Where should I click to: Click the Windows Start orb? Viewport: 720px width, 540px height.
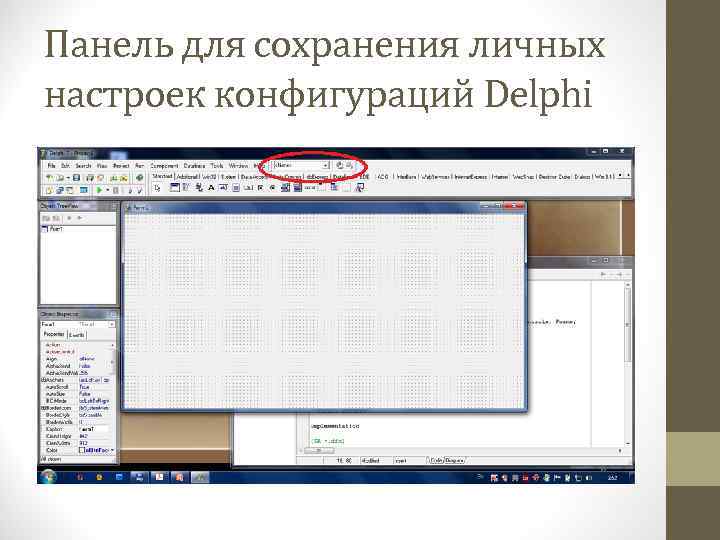pyautogui.click(x=48, y=477)
